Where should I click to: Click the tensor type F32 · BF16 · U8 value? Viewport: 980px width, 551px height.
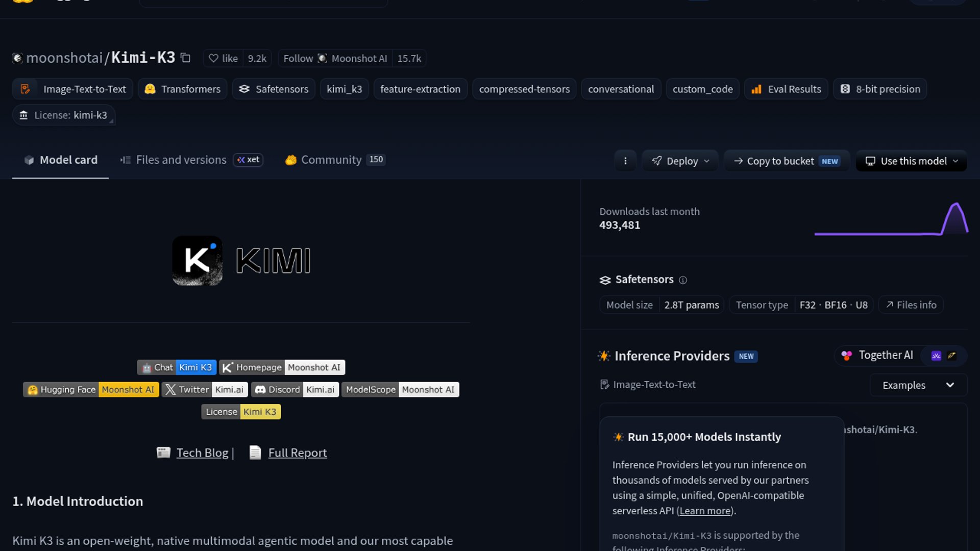pyautogui.click(x=834, y=305)
